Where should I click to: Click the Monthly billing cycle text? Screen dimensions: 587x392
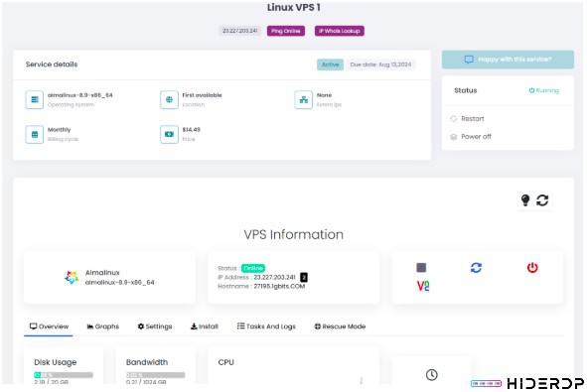coord(59,129)
